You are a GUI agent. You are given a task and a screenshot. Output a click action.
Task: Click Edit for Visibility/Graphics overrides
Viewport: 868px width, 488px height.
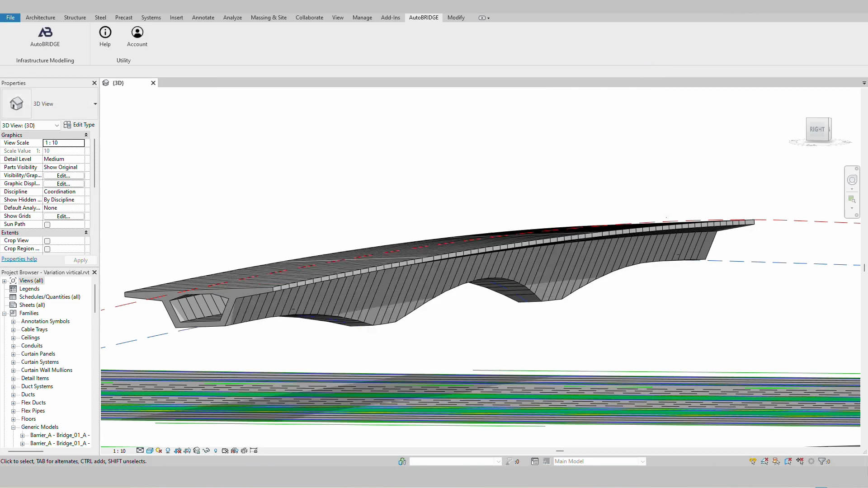click(63, 176)
